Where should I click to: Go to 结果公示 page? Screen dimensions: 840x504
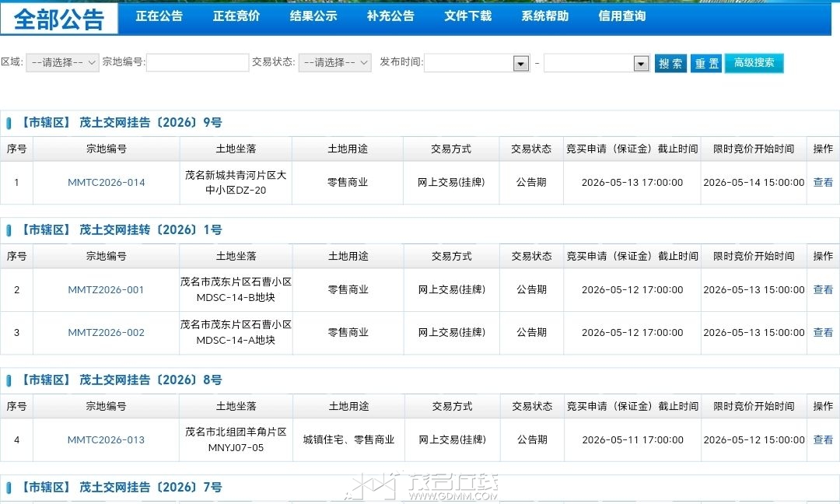pyautogui.click(x=313, y=16)
